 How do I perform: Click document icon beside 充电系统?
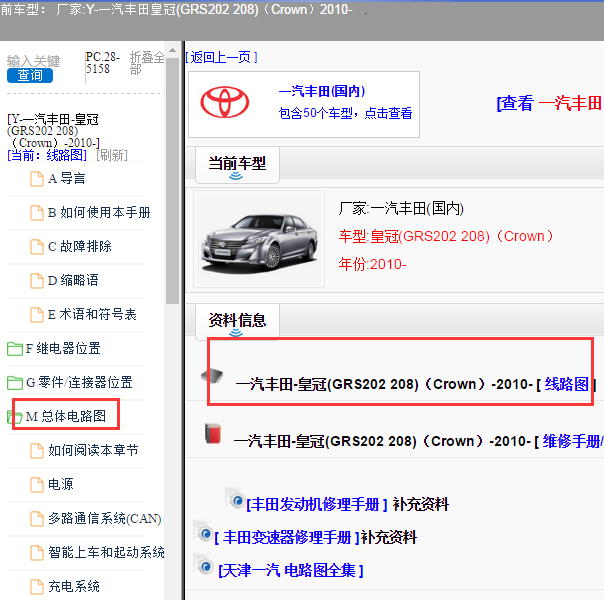coord(37,586)
